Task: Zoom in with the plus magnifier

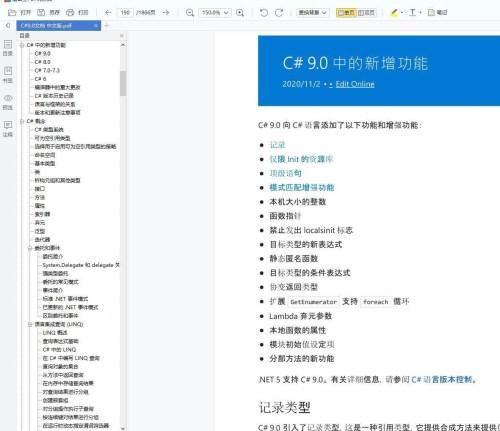Action: (240, 13)
